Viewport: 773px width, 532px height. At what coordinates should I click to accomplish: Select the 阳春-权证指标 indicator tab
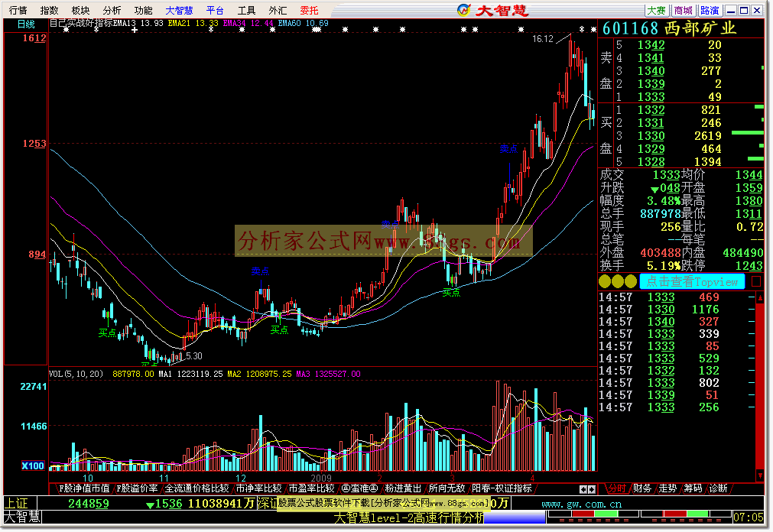click(502, 488)
